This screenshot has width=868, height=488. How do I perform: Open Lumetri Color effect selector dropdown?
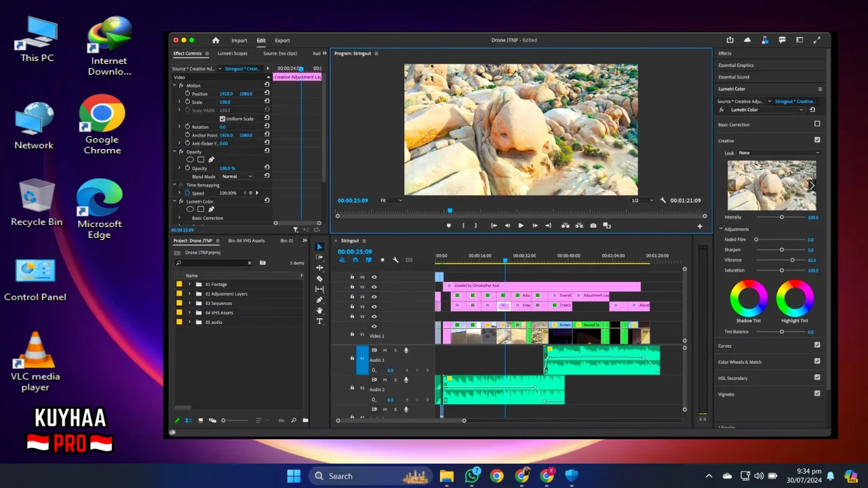coord(766,110)
